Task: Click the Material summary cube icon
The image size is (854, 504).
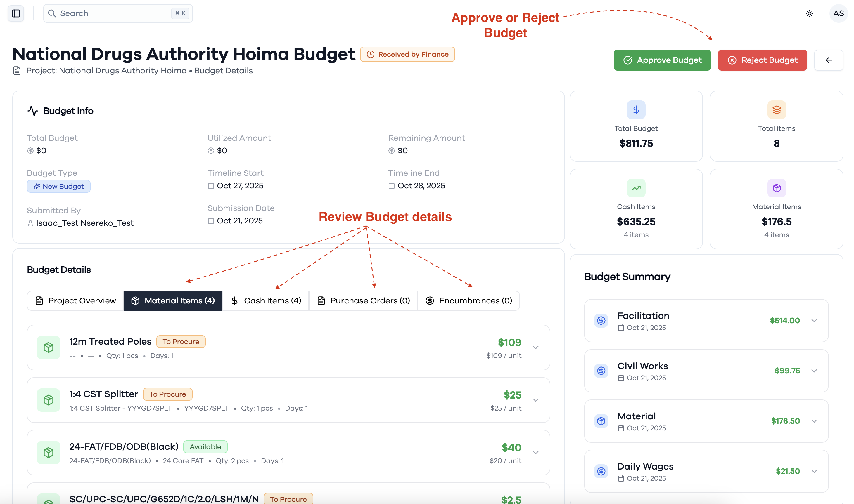Action: click(x=601, y=421)
